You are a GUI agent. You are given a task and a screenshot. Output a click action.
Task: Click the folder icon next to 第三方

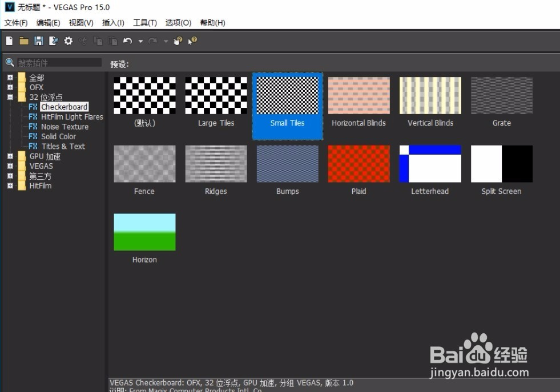point(22,176)
